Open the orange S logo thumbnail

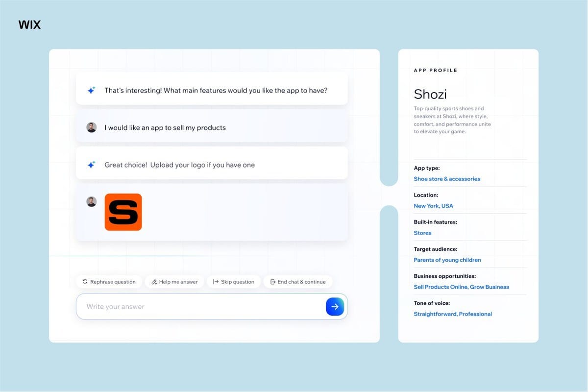tap(123, 212)
